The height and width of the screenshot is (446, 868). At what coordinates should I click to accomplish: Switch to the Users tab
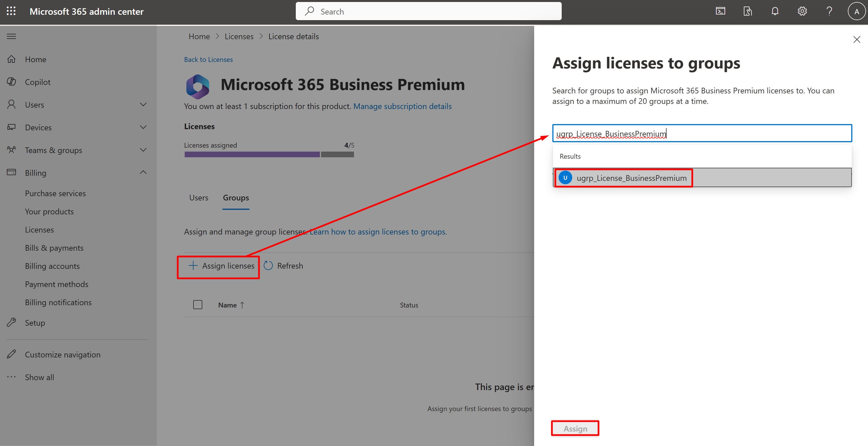pos(199,198)
